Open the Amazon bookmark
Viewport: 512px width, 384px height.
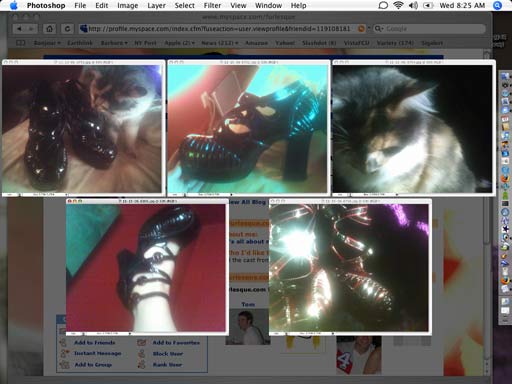tap(256, 43)
